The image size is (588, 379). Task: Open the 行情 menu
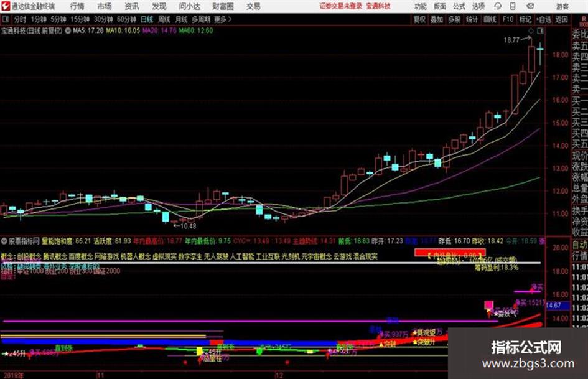point(77,6)
